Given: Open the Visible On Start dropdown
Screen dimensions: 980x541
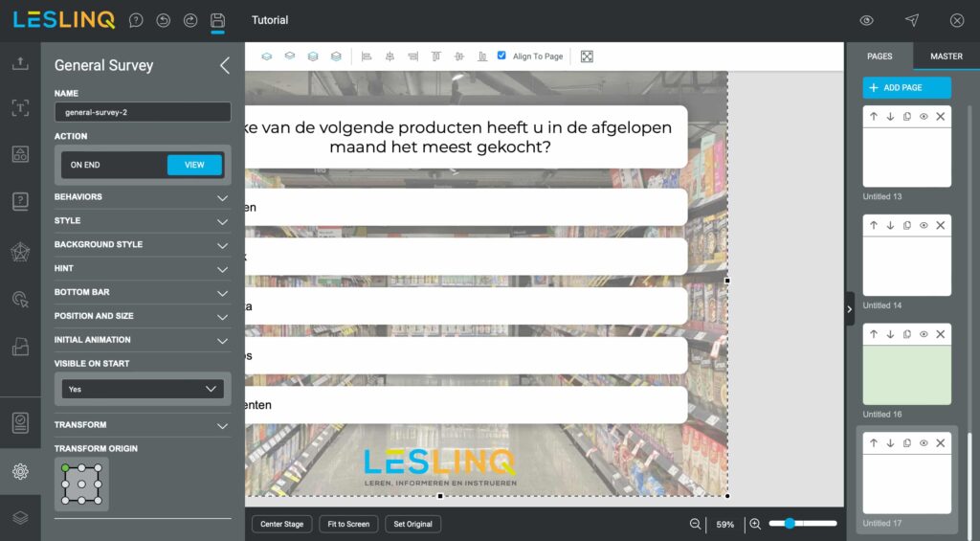Looking at the screenshot, I should pos(142,389).
